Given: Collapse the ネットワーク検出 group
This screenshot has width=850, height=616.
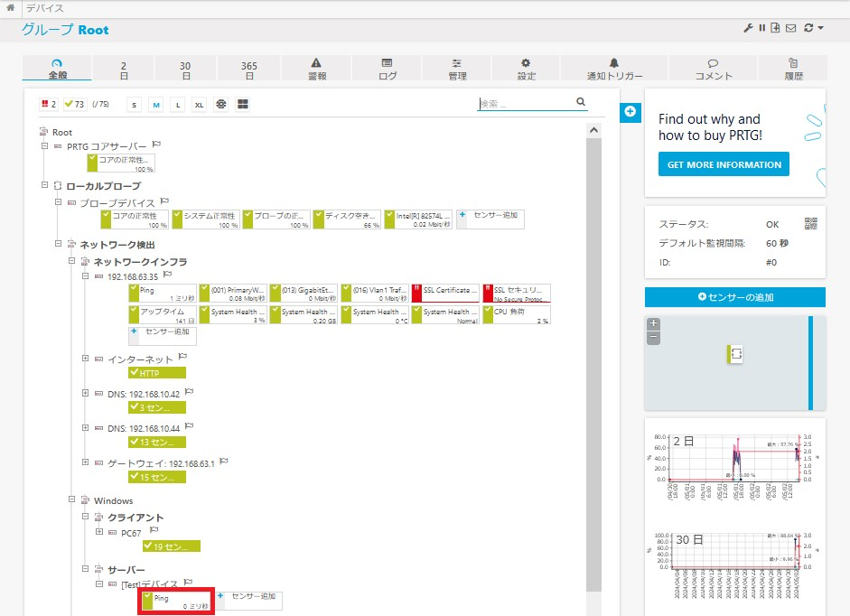Looking at the screenshot, I should (58, 244).
